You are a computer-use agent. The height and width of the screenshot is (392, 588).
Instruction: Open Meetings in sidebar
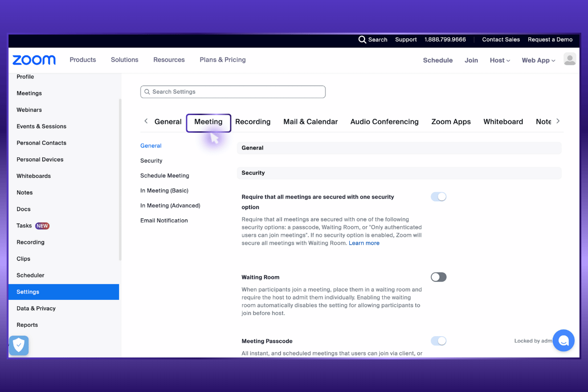(29, 93)
